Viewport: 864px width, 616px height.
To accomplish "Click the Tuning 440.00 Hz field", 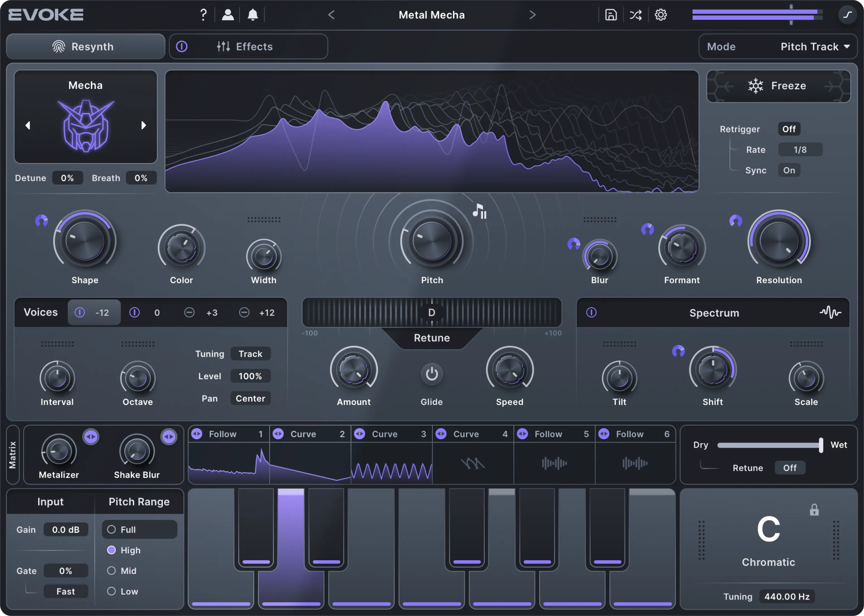I will [787, 596].
